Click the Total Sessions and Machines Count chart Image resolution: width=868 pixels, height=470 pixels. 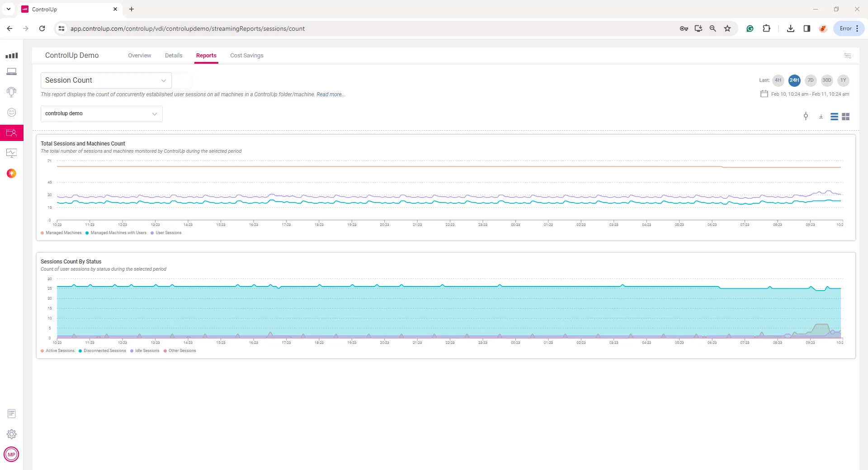pyautogui.click(x=446, y=188)
